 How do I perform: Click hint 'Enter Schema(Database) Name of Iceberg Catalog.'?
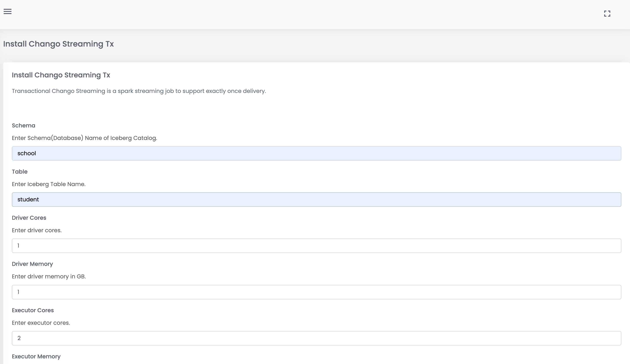85,138
